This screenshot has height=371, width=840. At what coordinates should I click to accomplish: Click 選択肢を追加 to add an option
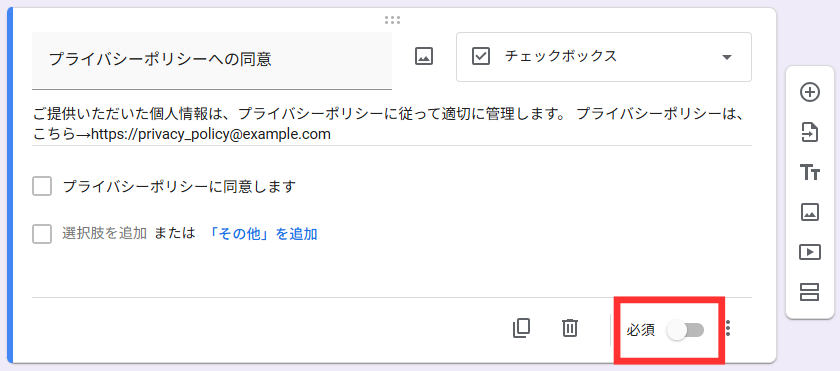coord(104,234)
